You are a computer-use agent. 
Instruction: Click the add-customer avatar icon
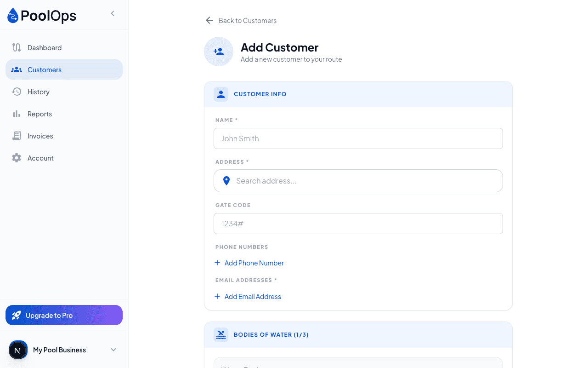(218, 52)
